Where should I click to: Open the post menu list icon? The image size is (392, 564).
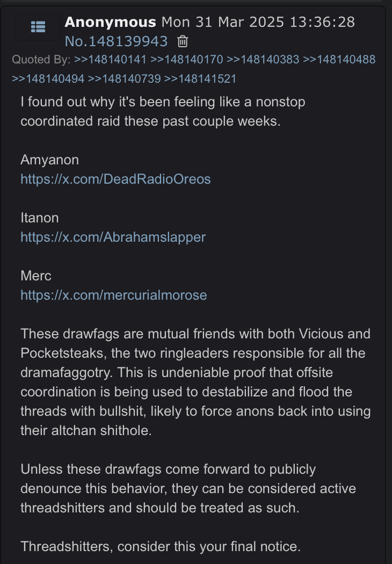tap(38, 26)
